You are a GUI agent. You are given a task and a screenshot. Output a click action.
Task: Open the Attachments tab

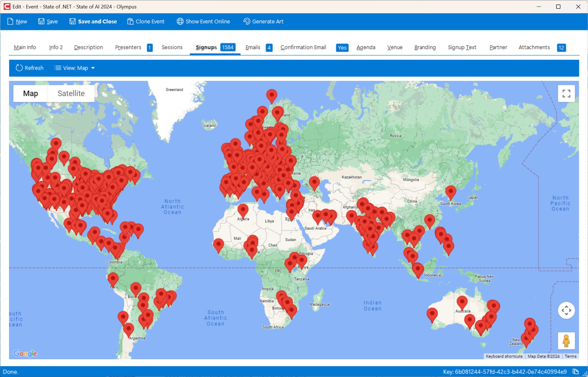tap(534, 47)
